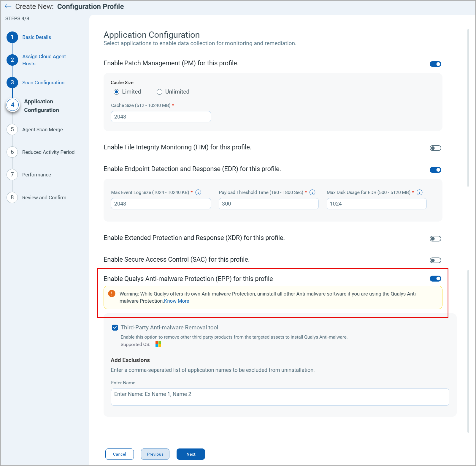
Task: Click the orange warning icon in the EPP notice
Action: click(x=112, y=293)
